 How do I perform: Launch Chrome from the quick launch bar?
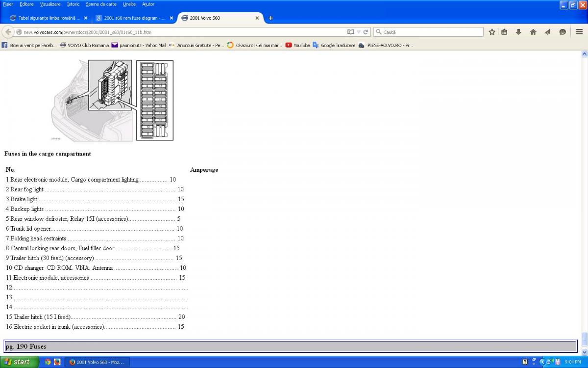tap(48, 362)
